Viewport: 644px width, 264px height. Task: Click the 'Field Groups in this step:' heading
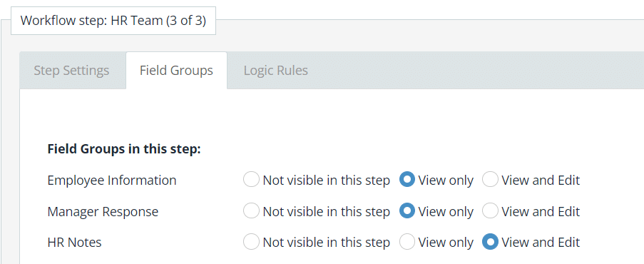point(124,149)
